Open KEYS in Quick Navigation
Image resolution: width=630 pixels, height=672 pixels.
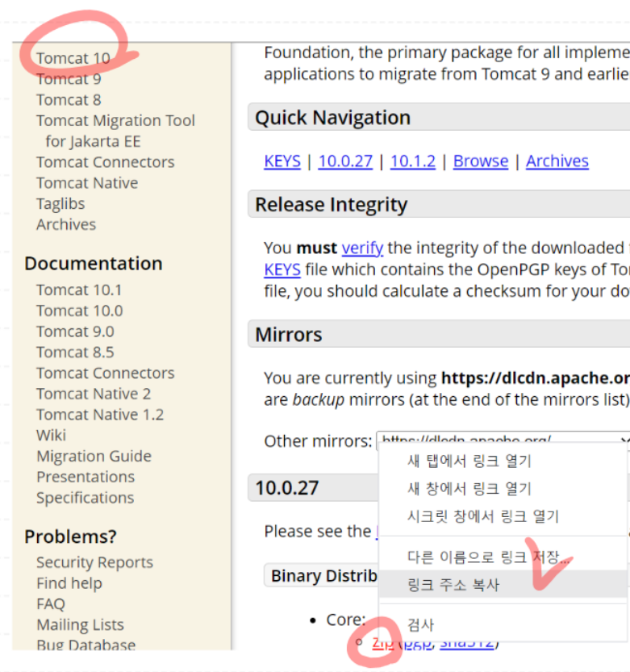point(282,161)
